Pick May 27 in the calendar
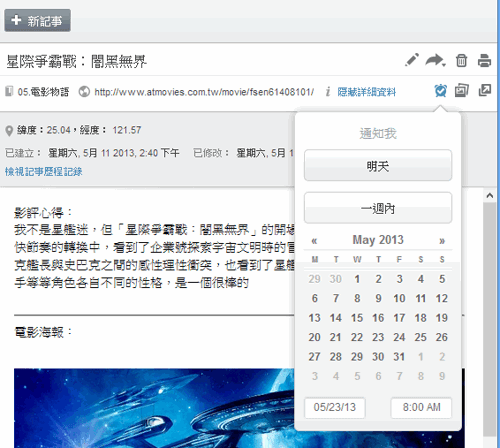 [x=314, y=357]
